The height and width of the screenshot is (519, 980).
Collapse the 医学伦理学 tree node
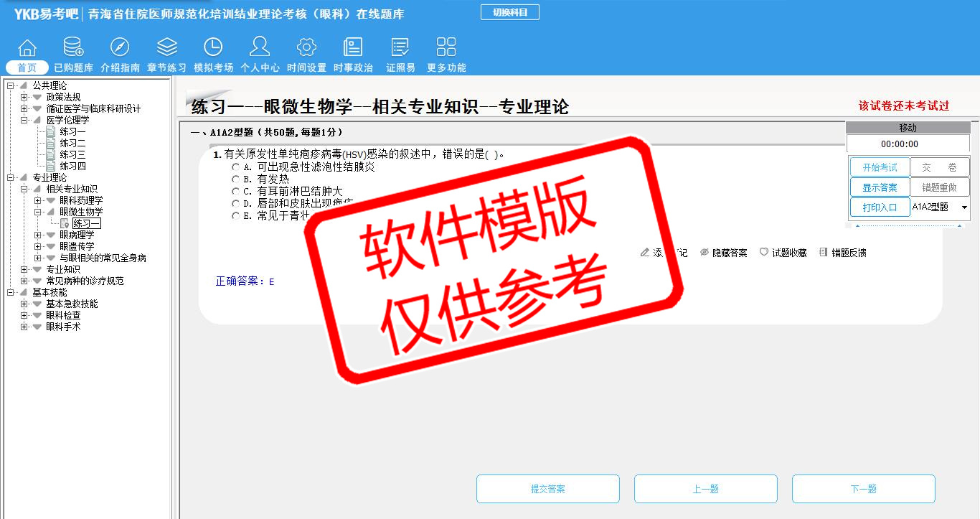24,120
